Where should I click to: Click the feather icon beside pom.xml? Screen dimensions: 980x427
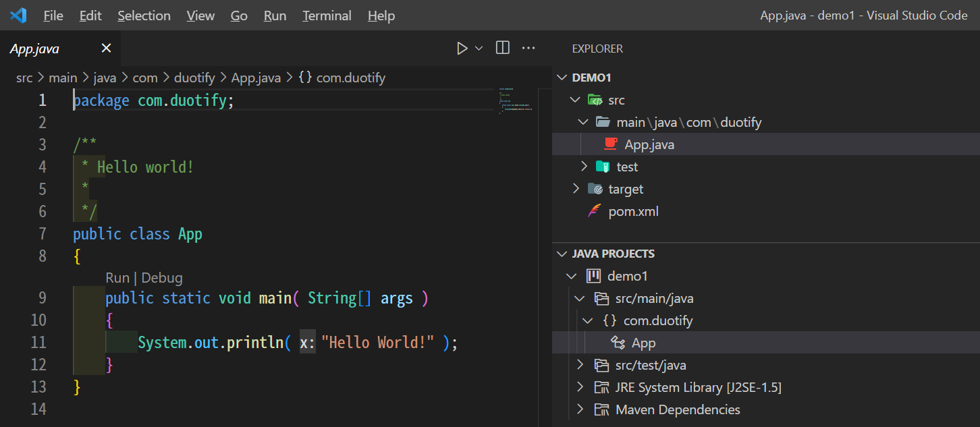click(x=594, y=210)
